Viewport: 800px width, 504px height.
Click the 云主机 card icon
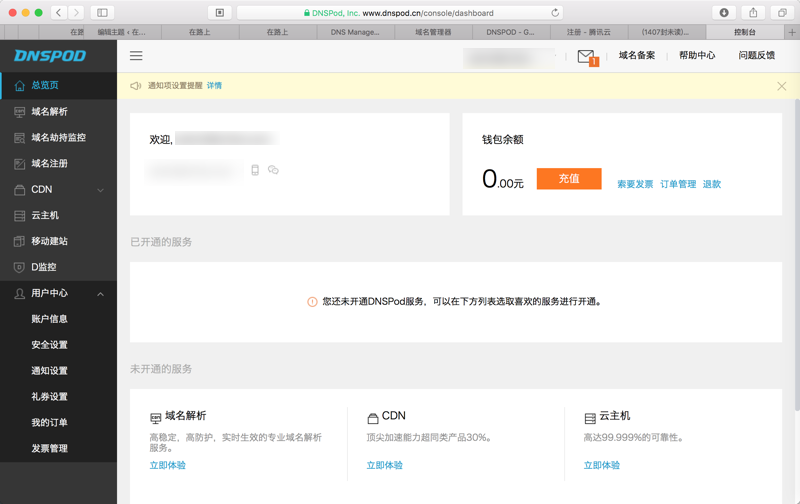click(590, 418)
